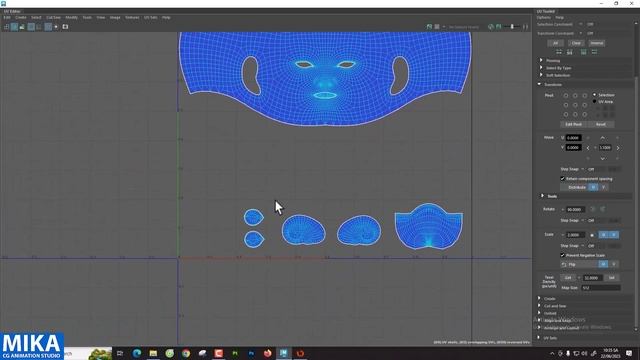The image size is (640, 360).
Task: Click the scale lock icon beside Scale field
Action: (592, 235)
